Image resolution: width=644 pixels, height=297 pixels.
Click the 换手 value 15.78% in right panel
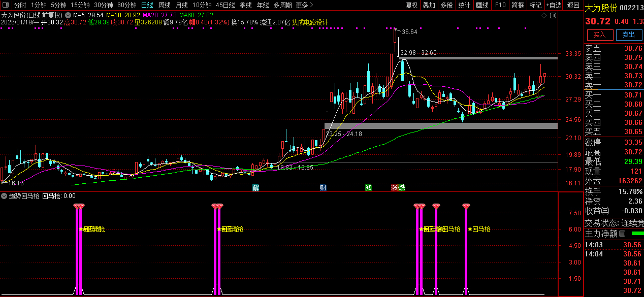(631, 191)
